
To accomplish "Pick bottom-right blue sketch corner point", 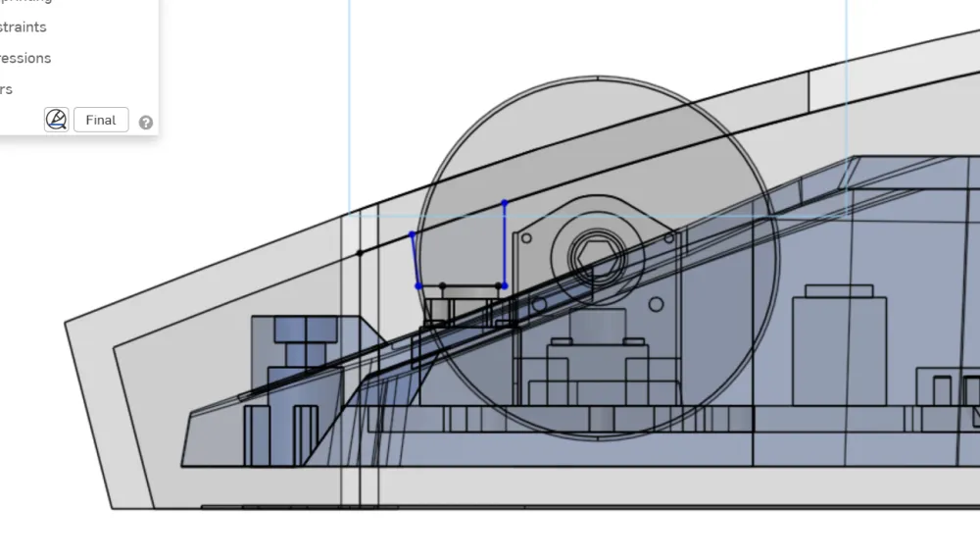I will point(505,286).
